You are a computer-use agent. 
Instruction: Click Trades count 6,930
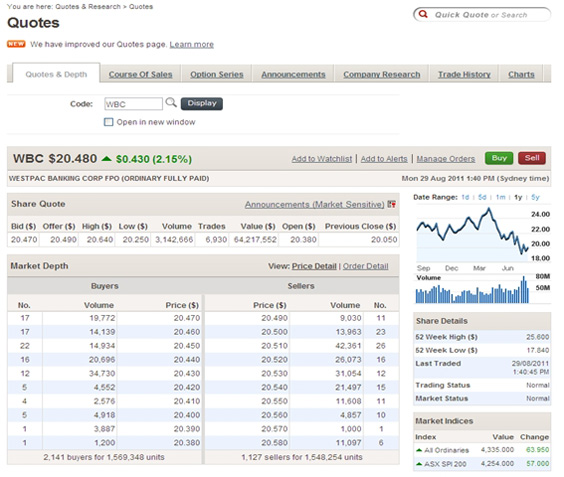click(216, 240)
